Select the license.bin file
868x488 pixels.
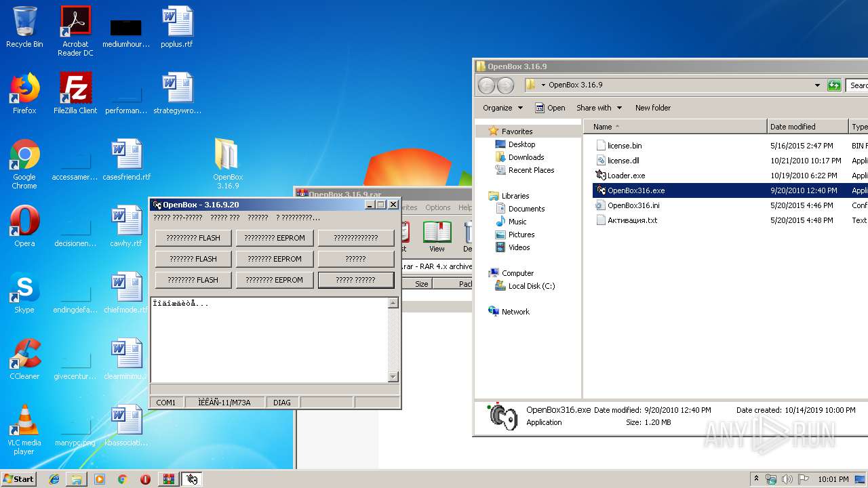(624, 146)
